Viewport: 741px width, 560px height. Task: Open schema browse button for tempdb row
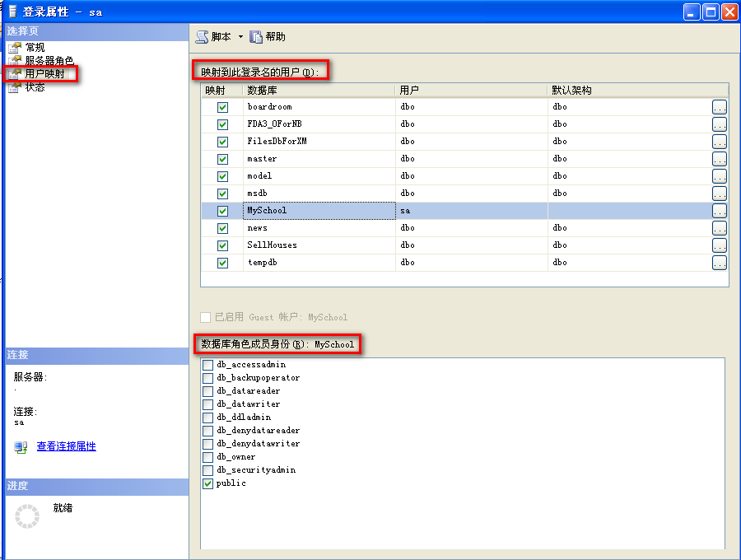coord(720,263)
